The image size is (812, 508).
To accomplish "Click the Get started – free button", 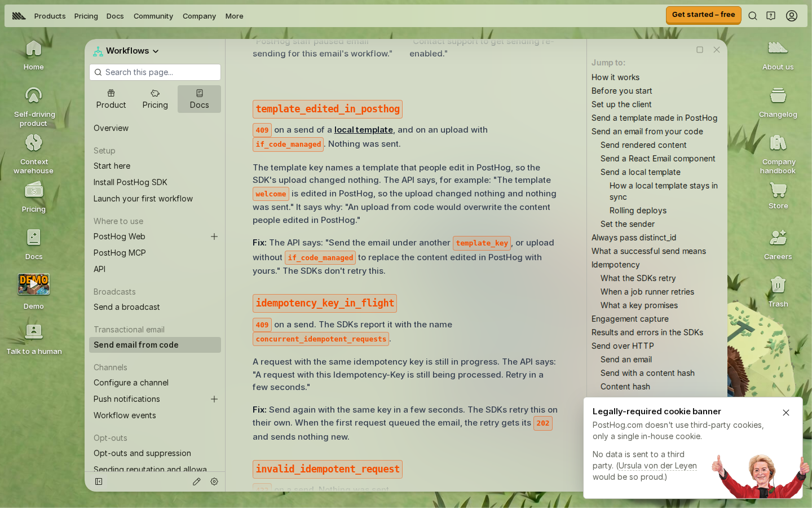I will [703, 15].
